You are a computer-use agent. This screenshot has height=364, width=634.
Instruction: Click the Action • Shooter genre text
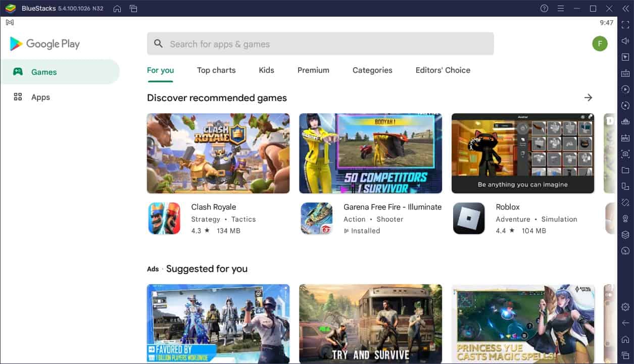[x=373, y=219]
